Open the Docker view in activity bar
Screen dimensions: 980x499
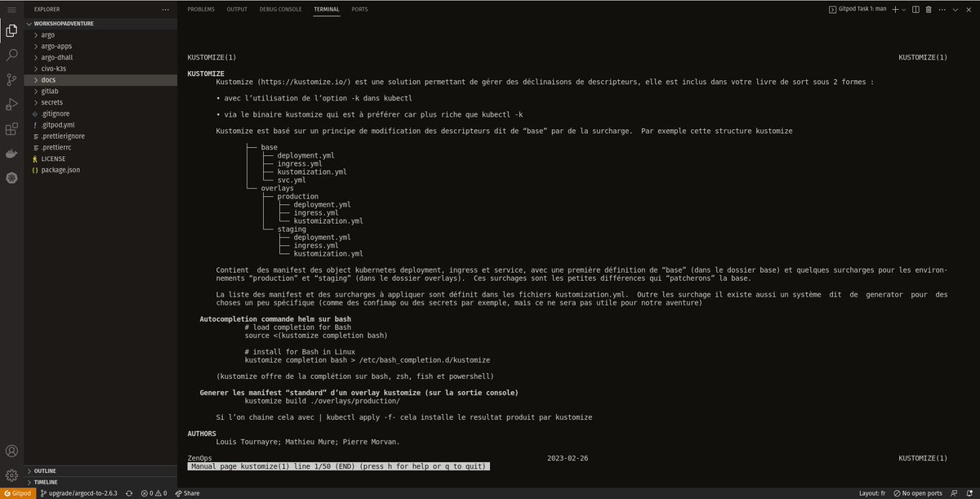click(11, 154)
